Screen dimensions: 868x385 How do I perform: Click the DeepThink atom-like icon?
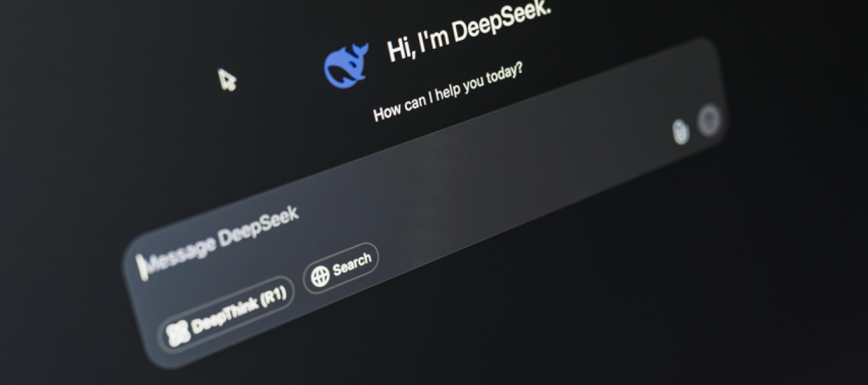tap(178, 334)
